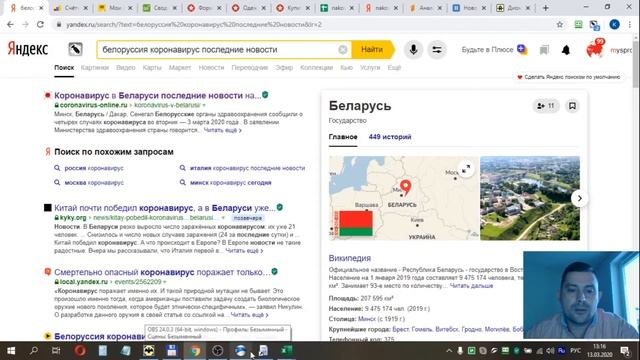640x360 pixels.
Task: Open the Chrome profile K avatar
Action: point(614,24)
